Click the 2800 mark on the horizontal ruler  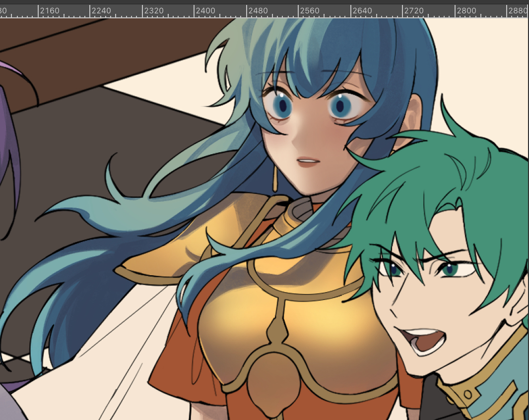point(466,10)
